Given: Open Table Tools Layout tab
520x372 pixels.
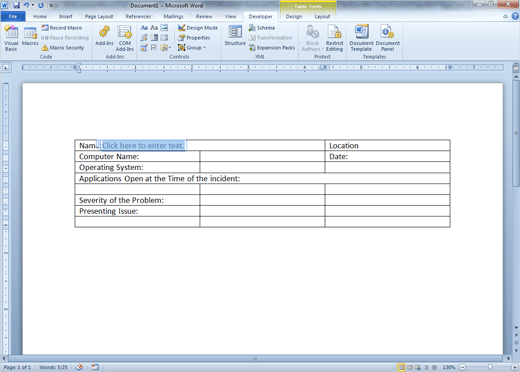Looking at the screenshot, I should pos(322,16).
